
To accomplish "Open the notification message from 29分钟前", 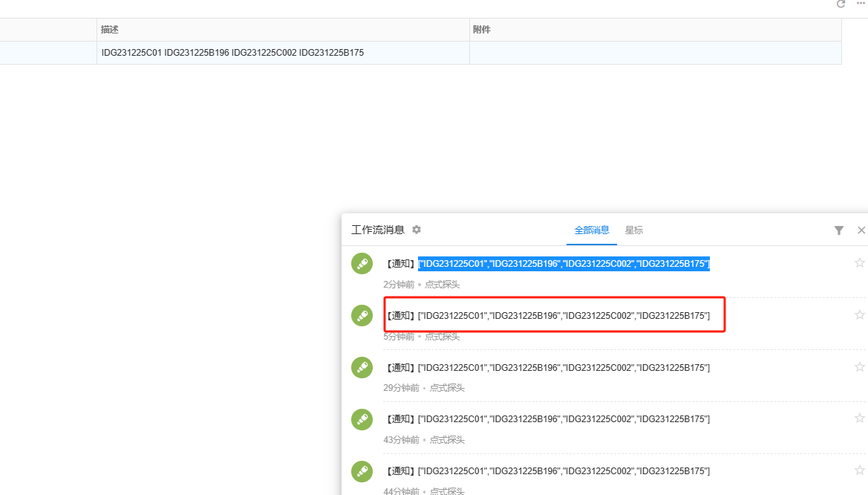I will point(547,367).
